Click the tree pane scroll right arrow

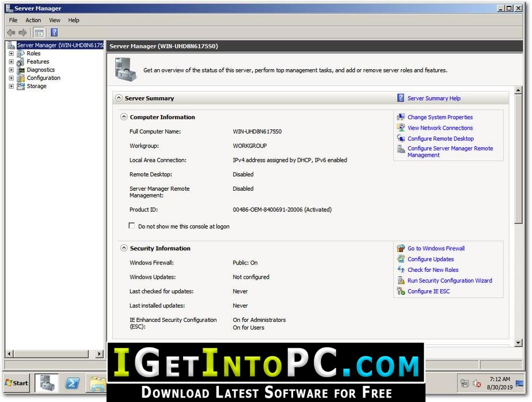[x=100, y=354]
